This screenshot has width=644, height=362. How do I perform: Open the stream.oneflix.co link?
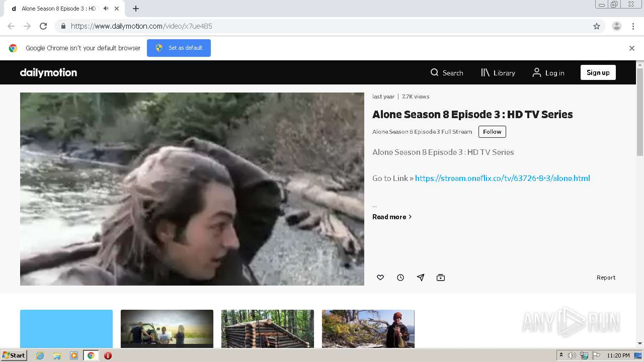tap(502, 178)
